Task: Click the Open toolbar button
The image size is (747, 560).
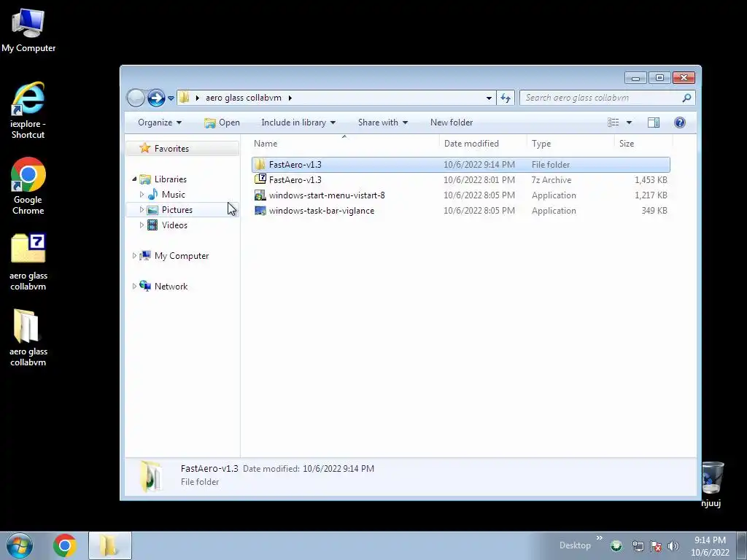Action: coord(222,122)
